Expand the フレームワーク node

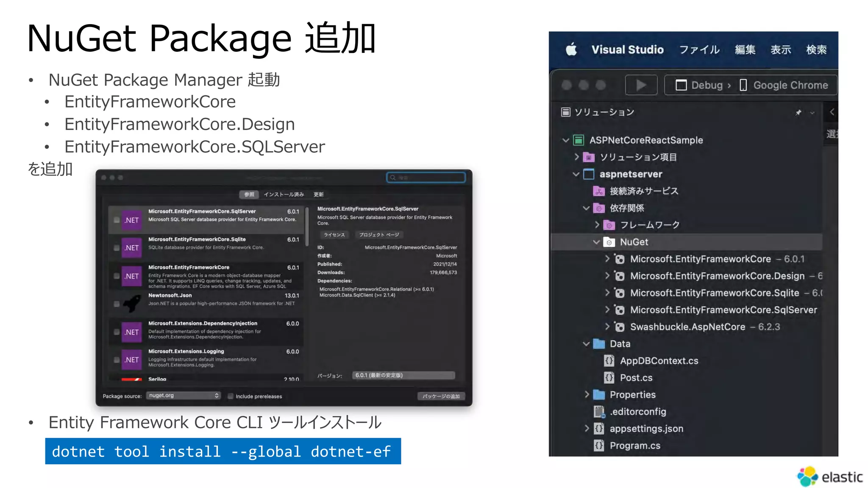tap(597, 225)
